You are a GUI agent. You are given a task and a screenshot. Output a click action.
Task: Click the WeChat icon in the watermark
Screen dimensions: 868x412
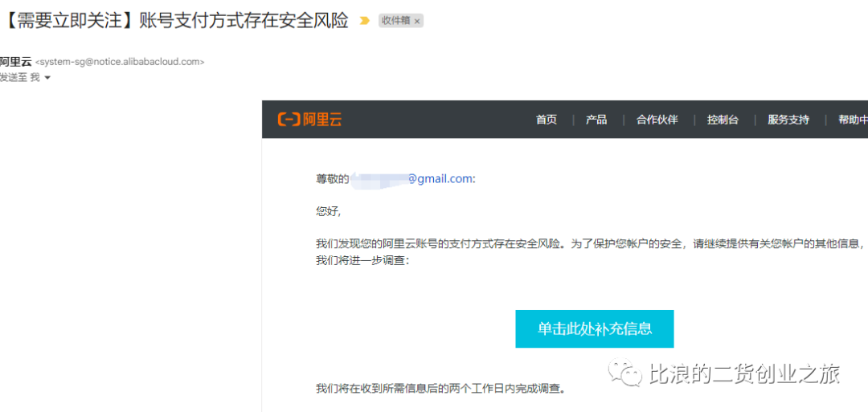pyautogui.click(x=625, y=374)
